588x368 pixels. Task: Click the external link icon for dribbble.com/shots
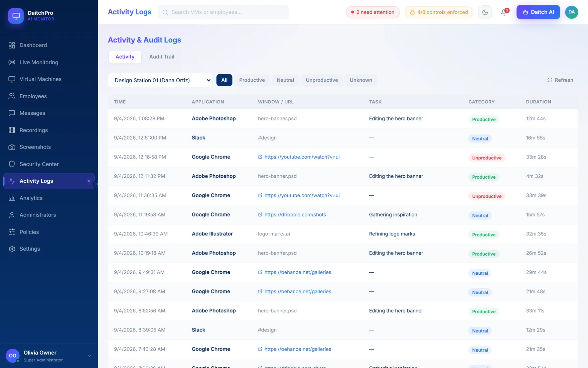(260, 215)
